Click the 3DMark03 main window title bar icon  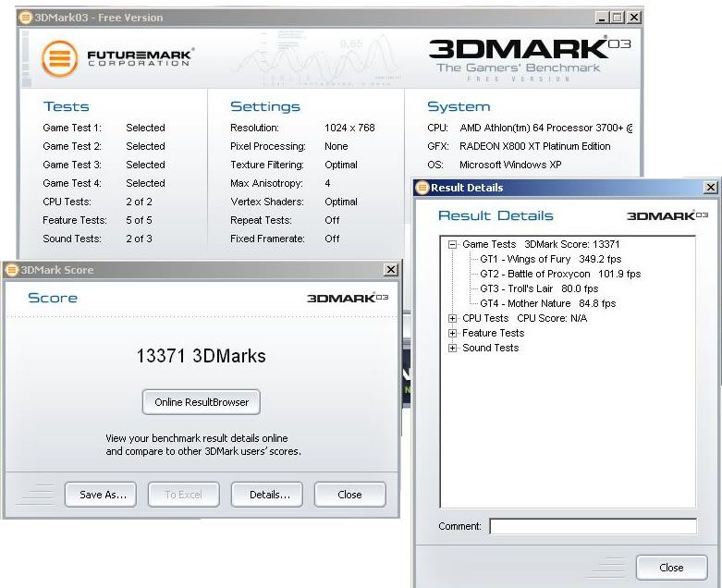(x=25, y=18)
